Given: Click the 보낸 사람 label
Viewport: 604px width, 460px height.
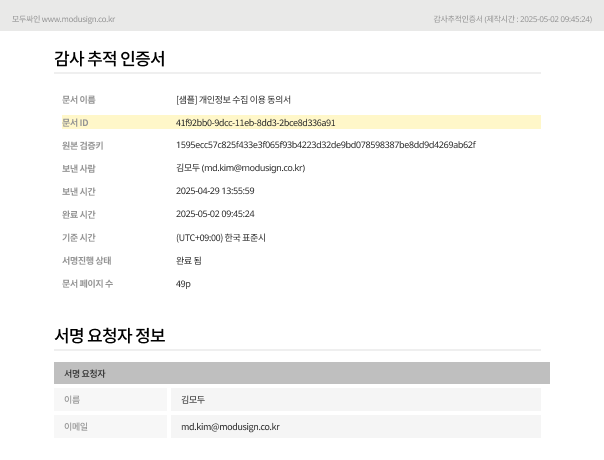Looking at the screenshot, I should click(x=79, y=169).
